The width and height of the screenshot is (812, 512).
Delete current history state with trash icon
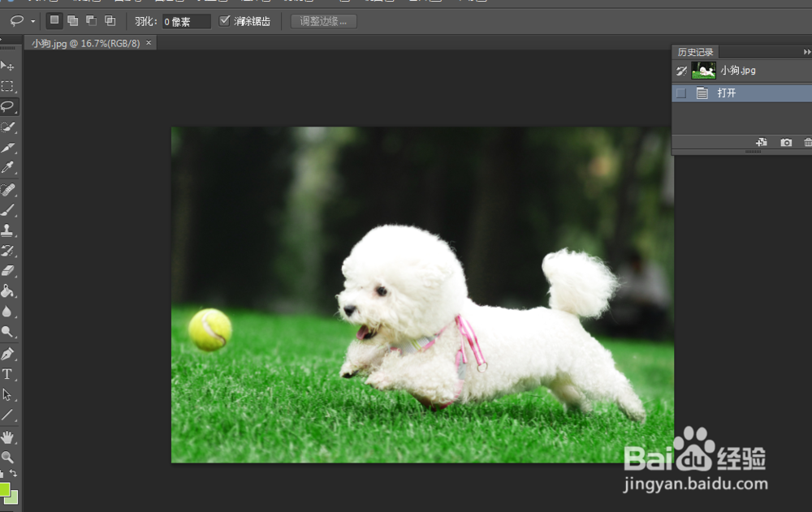(x=807, y=142)
